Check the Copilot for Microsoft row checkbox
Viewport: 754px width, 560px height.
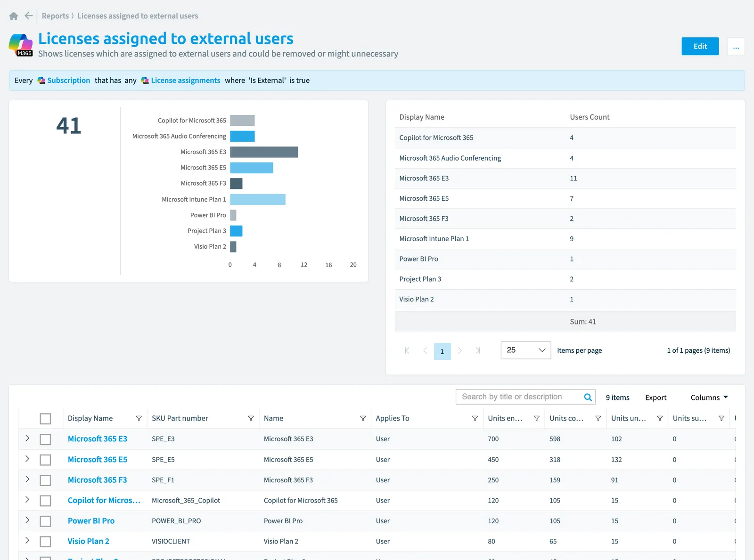point(45,501)
